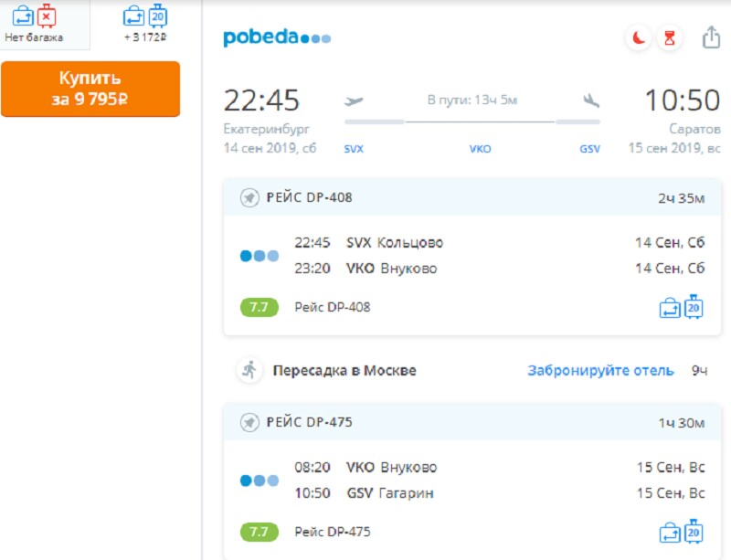Click the VKO stop on the route line
Viewport: 731px width, 560px height.
480,148
